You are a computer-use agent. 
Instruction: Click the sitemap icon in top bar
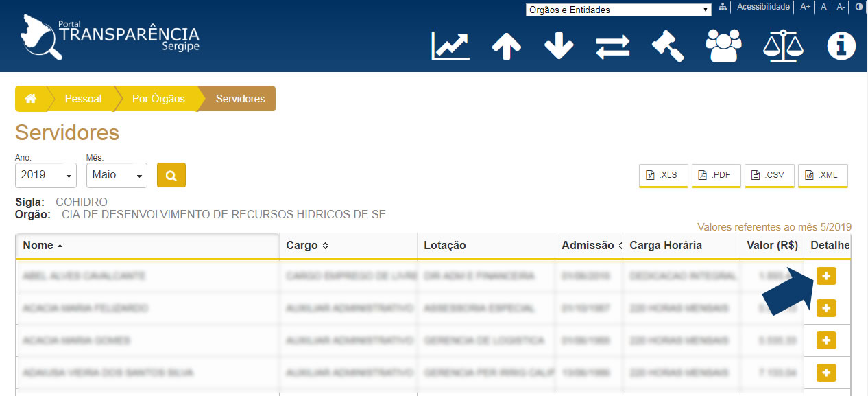(723, 7)
